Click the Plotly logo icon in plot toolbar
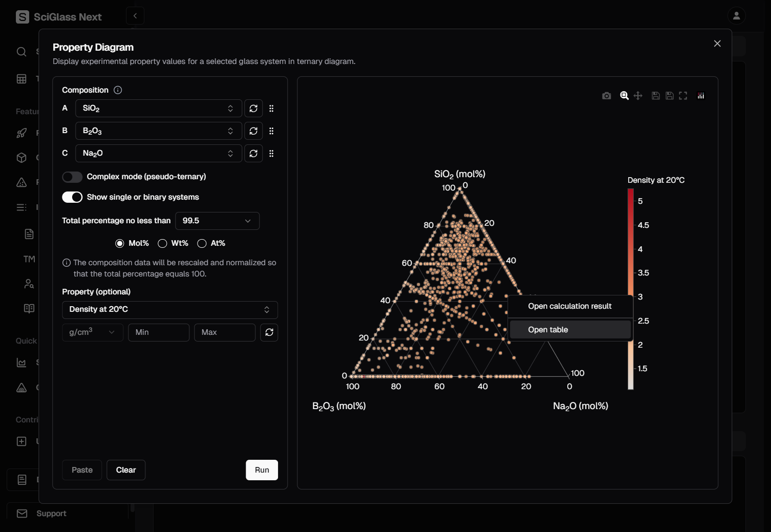This screenshot has height=532, width=771. pos(701,96)
